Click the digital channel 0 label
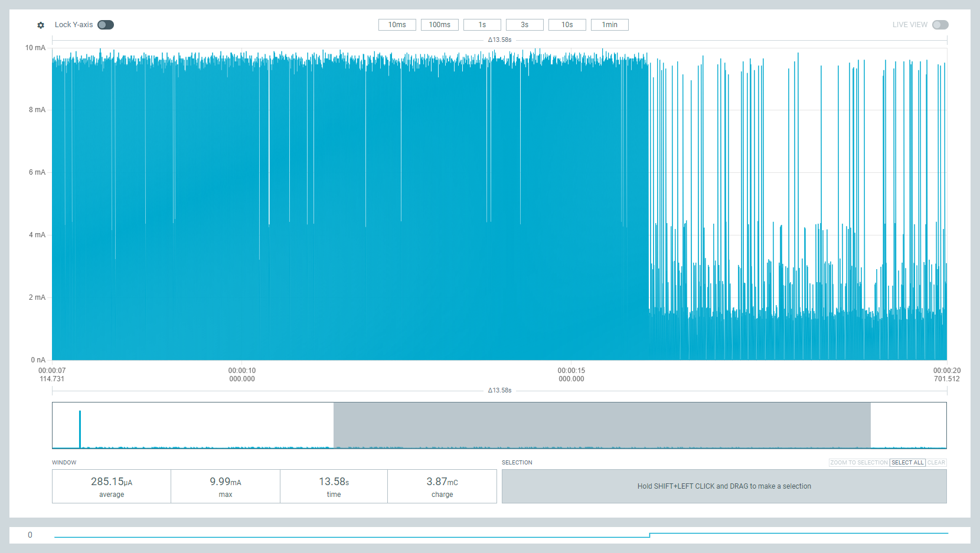The height and width of the screenshot is (553, 980). pyautogui.click(x=30, y=535)
